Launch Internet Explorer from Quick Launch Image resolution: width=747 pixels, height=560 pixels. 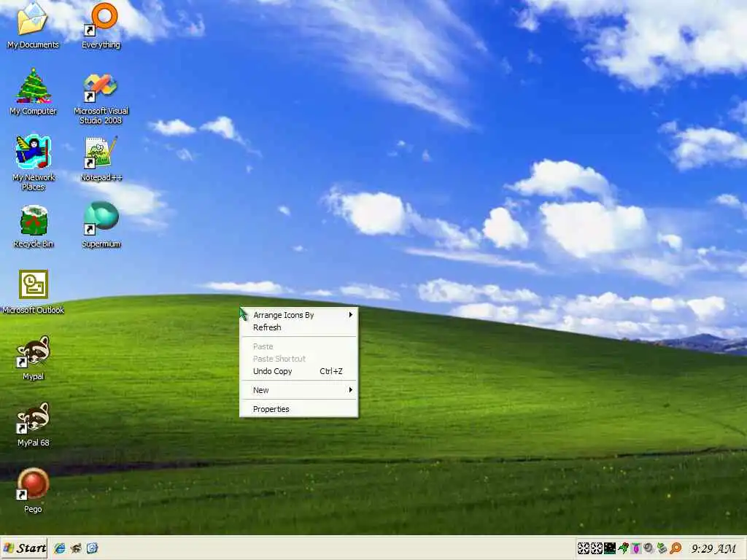(60, 548)
